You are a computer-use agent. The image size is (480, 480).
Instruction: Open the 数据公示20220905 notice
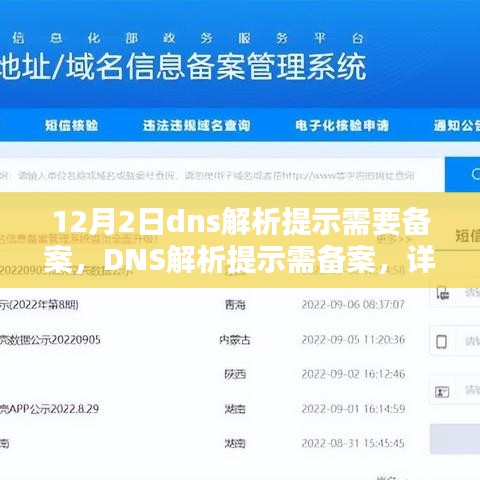[50, 340]
